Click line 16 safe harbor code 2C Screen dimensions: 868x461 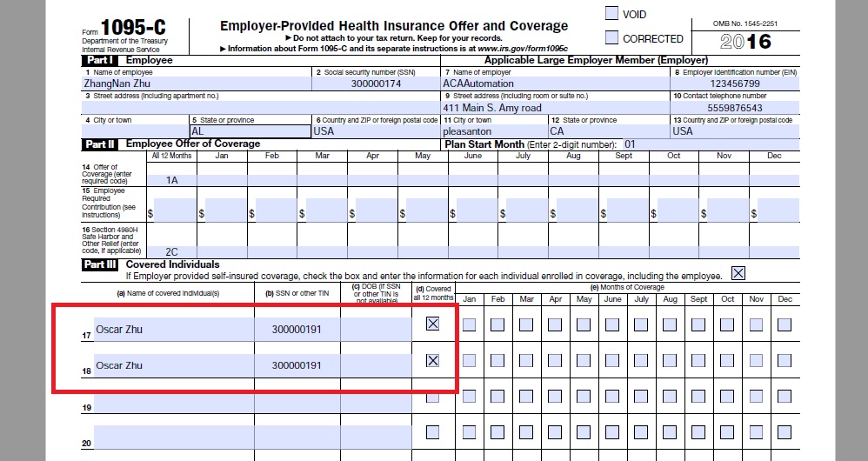coord(171,251)
